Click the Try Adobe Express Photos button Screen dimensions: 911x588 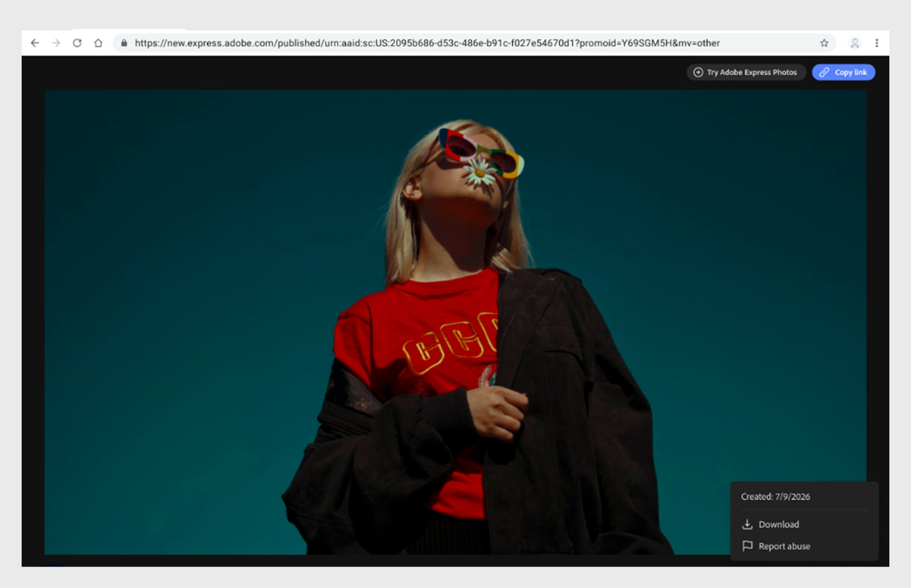pyautogui.click(x=746, y=72)
